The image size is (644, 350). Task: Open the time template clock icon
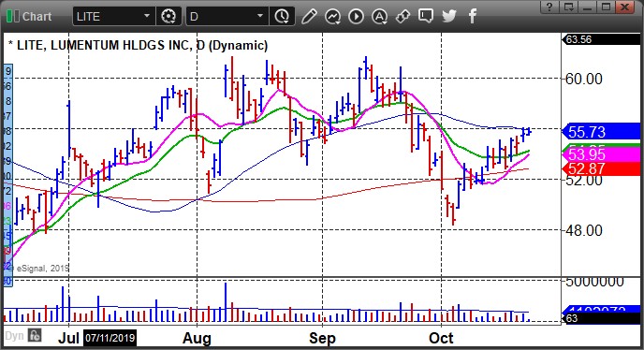click(282, 17)
